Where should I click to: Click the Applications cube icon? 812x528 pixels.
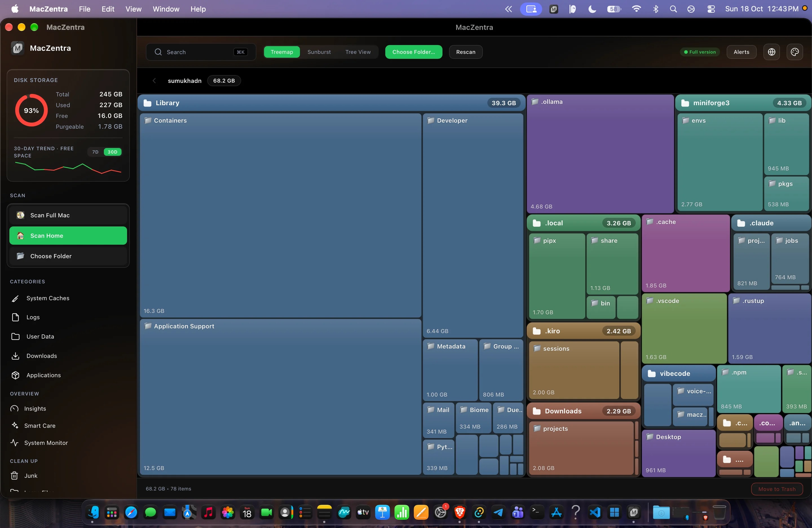tap(15, 375)
